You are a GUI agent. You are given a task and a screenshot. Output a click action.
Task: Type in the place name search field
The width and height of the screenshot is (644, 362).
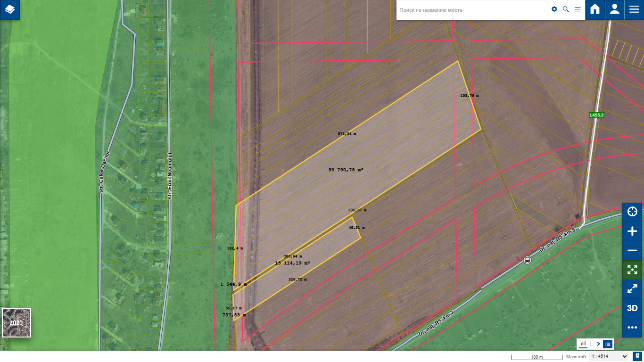pyautogui.click(x=471, y=10)
